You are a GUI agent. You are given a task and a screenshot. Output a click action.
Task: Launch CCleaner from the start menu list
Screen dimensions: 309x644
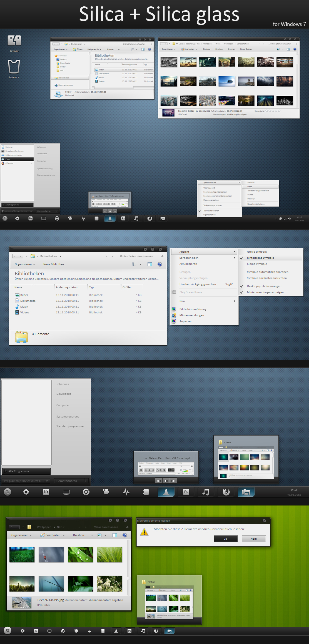(x=17, y=163)
